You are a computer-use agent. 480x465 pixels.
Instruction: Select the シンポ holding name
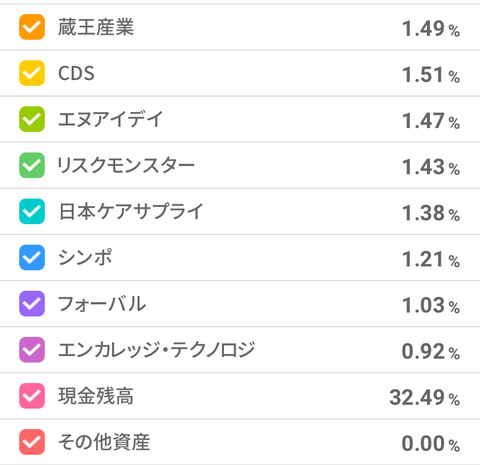click(85, 257)
